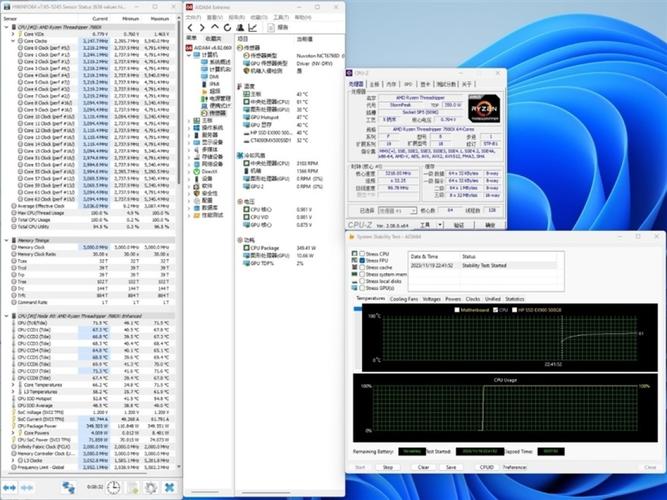The height and width of the screenshot is (500, 667).
Task: Click HWiNFO collapse arrows icon
Action: pos(27,487)
